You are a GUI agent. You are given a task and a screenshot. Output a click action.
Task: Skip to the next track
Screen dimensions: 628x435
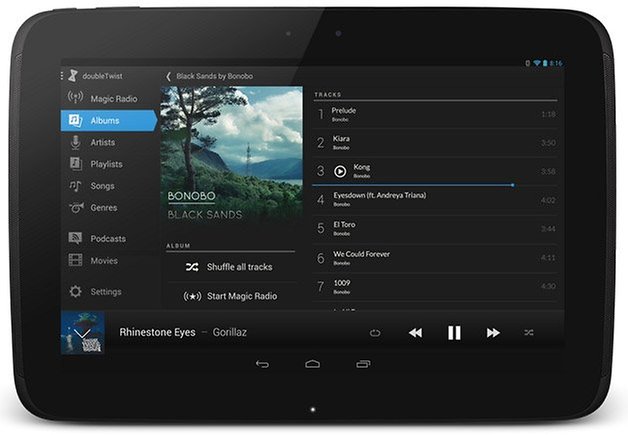(x=493, y=333)
